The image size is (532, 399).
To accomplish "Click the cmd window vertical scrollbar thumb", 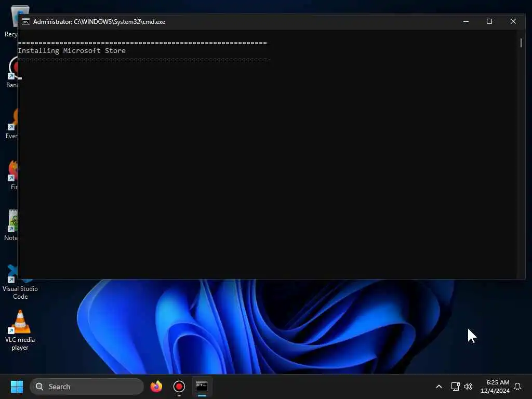I will (521, 43).
